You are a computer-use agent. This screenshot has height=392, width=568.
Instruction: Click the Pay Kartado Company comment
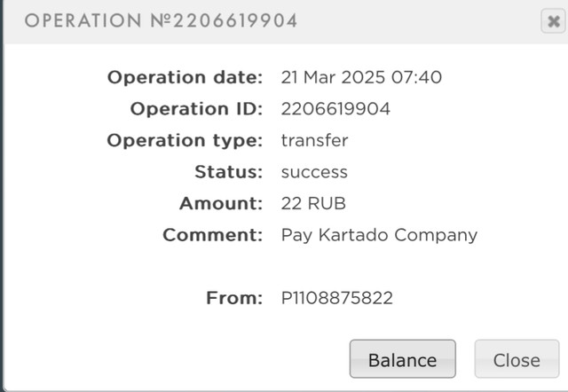pyautogui.click(x=379, y=235)
